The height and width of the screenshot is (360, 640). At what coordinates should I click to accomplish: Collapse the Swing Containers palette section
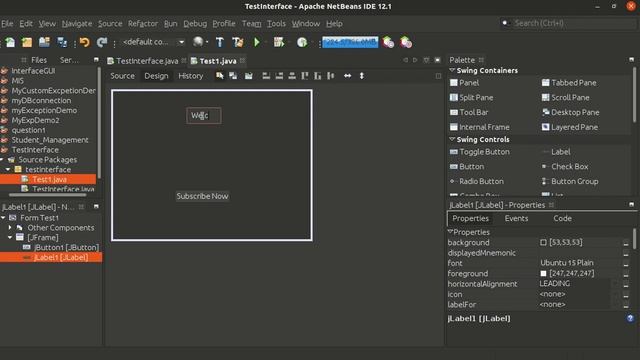[452, 70]
